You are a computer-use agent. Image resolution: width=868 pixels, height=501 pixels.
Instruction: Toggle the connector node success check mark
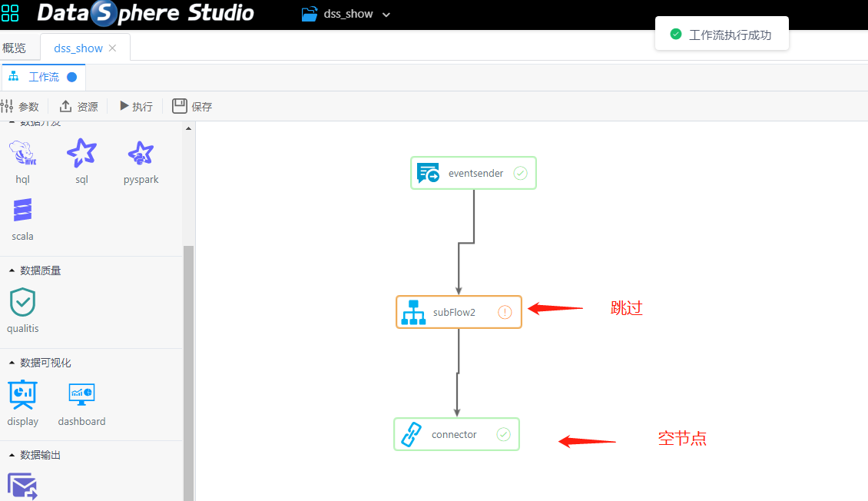504,434
